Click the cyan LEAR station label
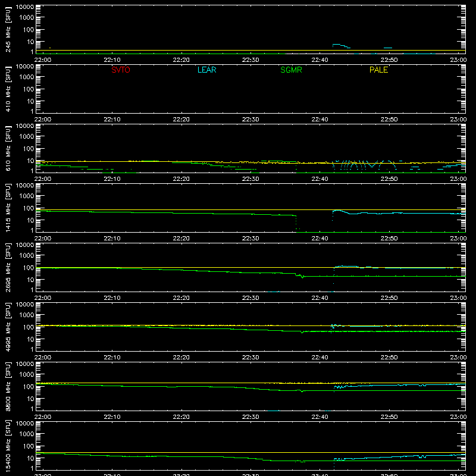Image resolution: width=476 pixels, height=476 pixels. tap(206, 70)
